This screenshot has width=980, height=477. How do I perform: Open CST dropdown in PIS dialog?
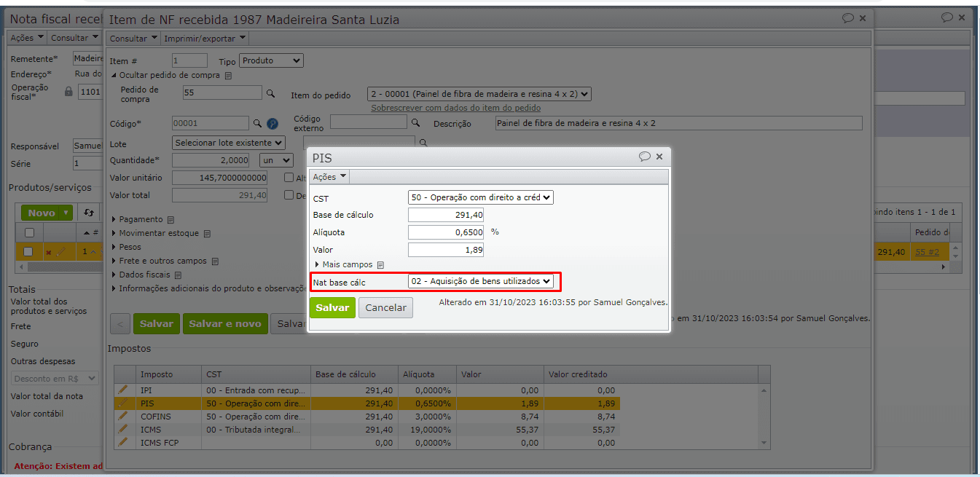point(481,197)
